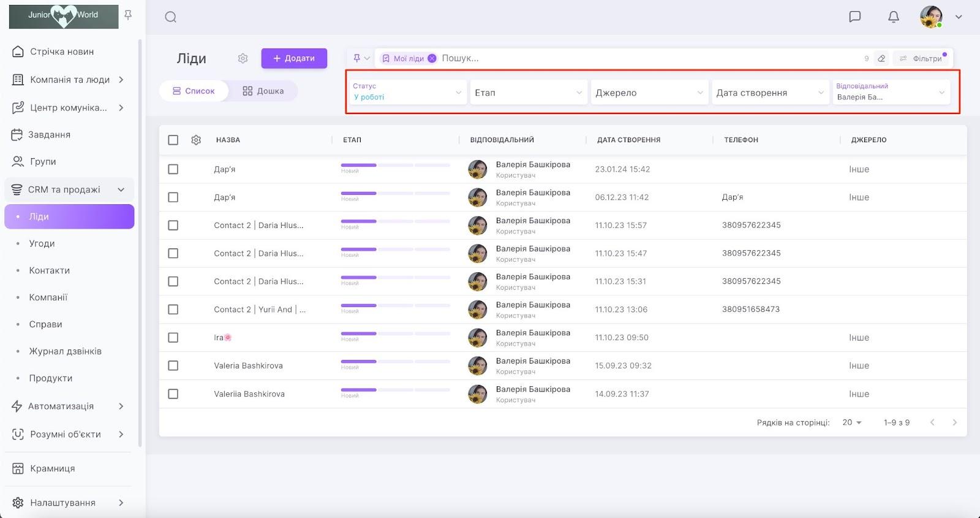The height and width of the screenshot is (518, 980).
Task: Click the table column settings gear
Action: click(196, 140)
